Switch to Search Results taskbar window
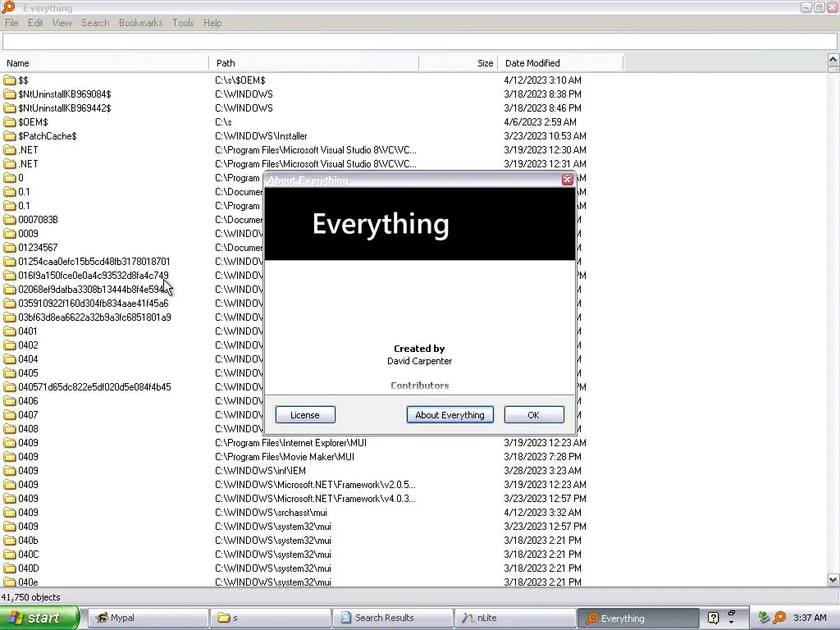Screen dimensions: 840x630 (392, 618)
